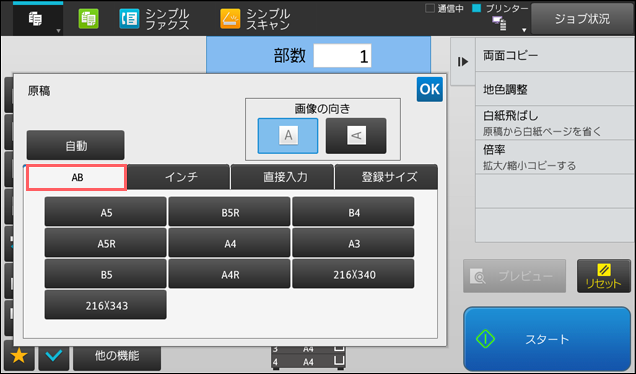The width and height of the screenshot is (636, 374).
Task: Open 両面コピー setting
Action: click(554, 55)
